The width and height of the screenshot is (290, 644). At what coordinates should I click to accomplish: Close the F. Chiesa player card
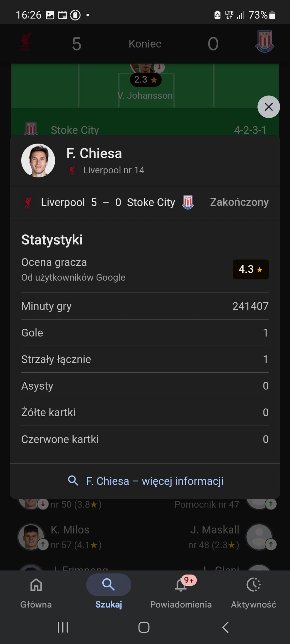[x=268, y=107]
